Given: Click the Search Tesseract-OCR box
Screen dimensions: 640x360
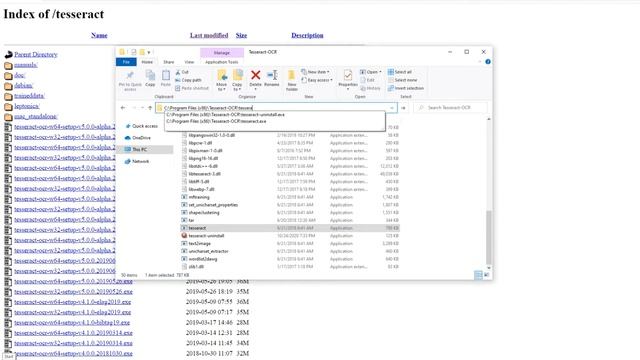Looking at the screenshot, I should (451, 108).
